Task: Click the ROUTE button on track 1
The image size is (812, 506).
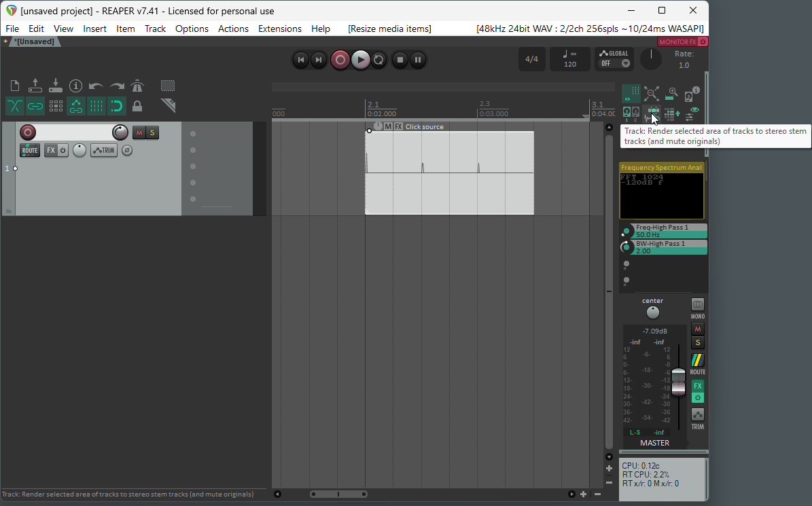Action: (30, 150)
